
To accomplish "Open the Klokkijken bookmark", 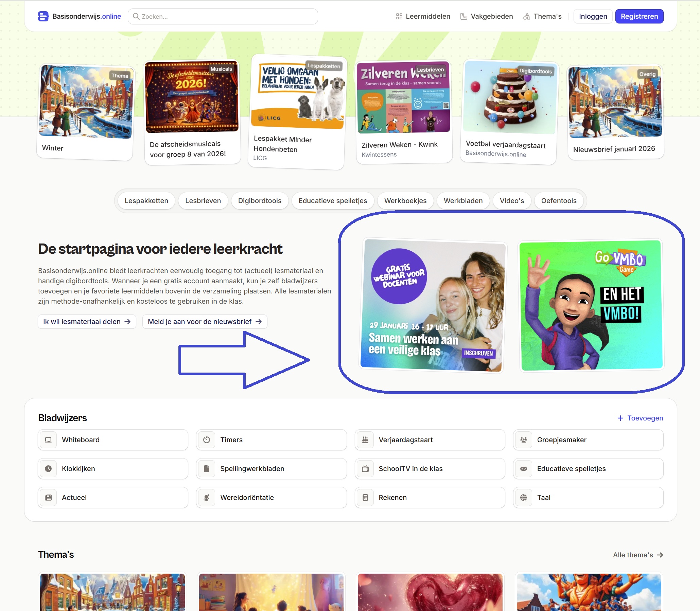I will click(113, 469).
